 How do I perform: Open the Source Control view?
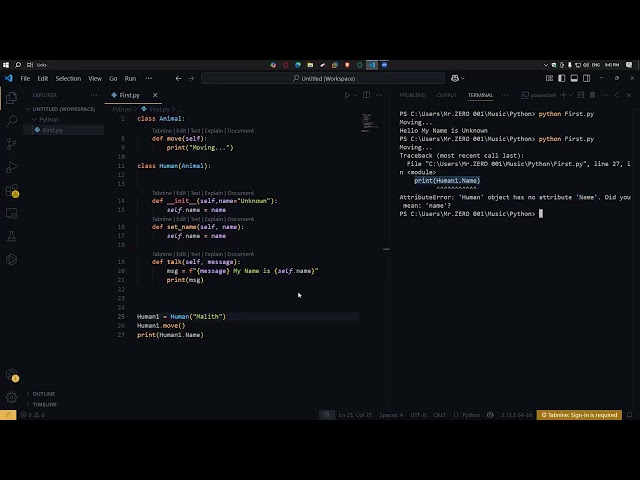click(11, 144)
